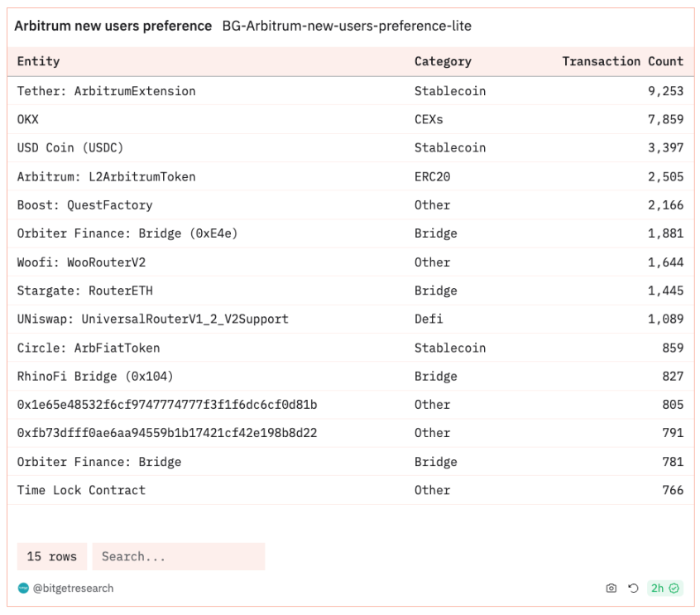Click the Stargate: RouterETH entity

pyautogui.click(x=84, y=291)
